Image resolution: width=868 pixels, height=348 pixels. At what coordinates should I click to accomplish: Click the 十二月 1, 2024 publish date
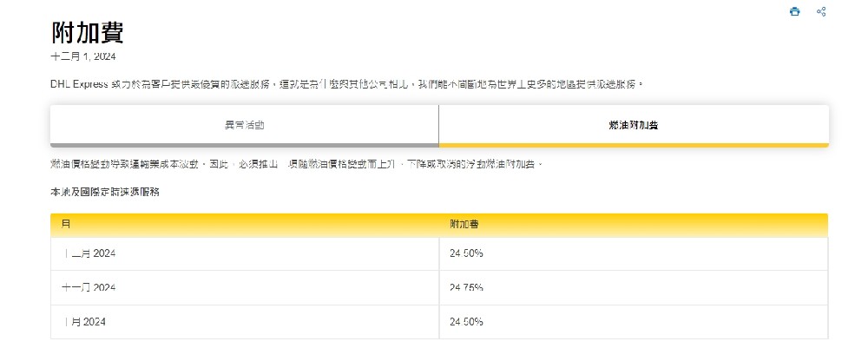click(x=83, y=56)
